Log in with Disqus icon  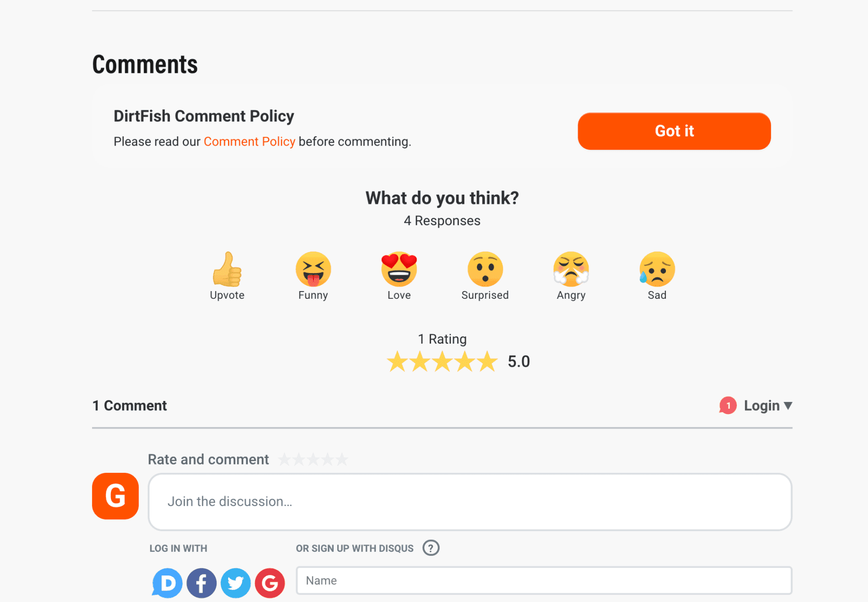167,583
